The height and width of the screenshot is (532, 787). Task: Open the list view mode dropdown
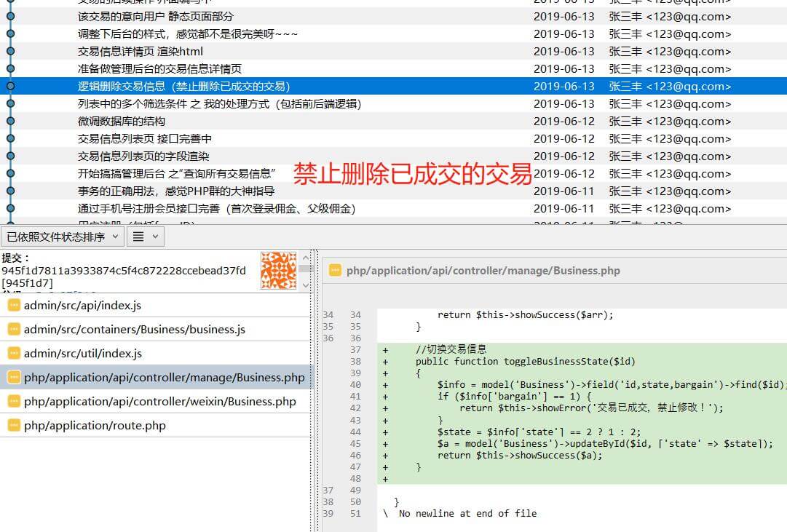point(146,237)
